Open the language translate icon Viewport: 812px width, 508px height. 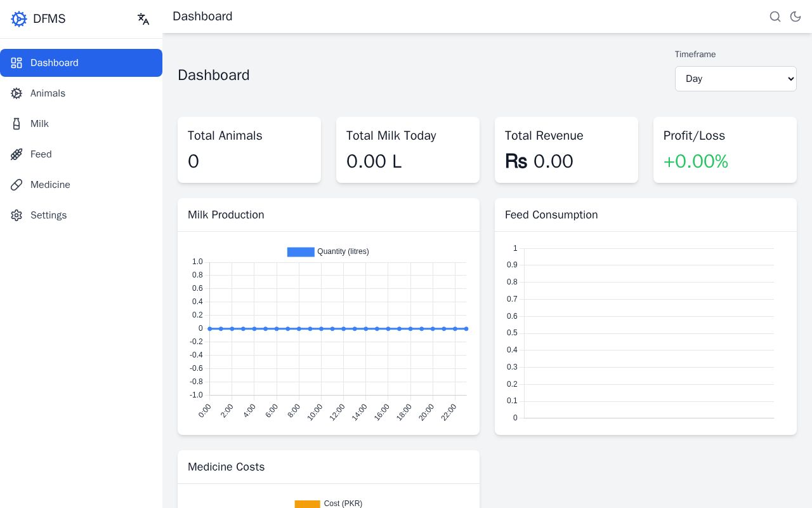(143, 19)
